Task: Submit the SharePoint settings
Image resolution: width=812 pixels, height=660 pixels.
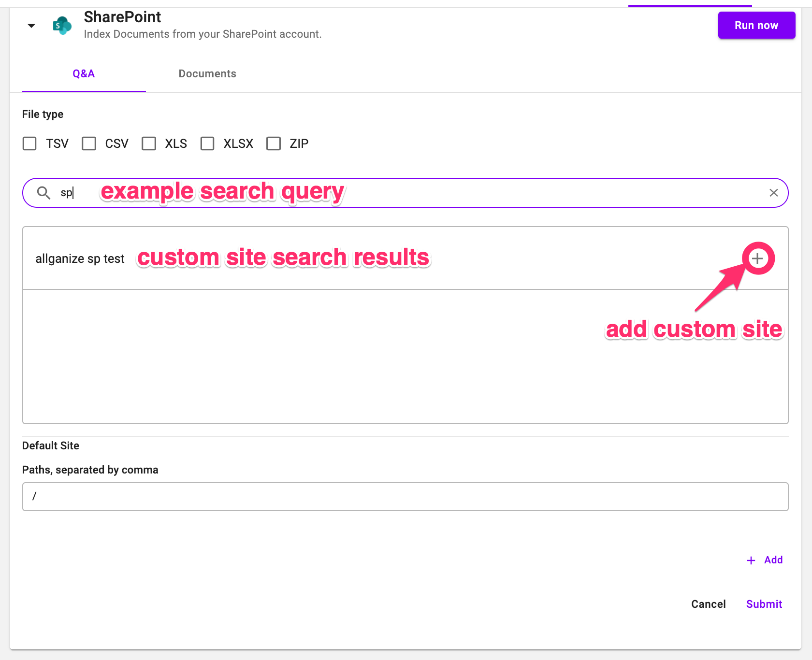Action: coord(764,604)
